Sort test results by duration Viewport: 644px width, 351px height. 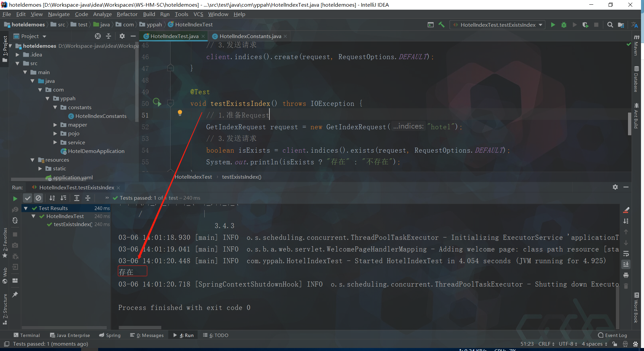pyautogui.click(x=63, y=198)
